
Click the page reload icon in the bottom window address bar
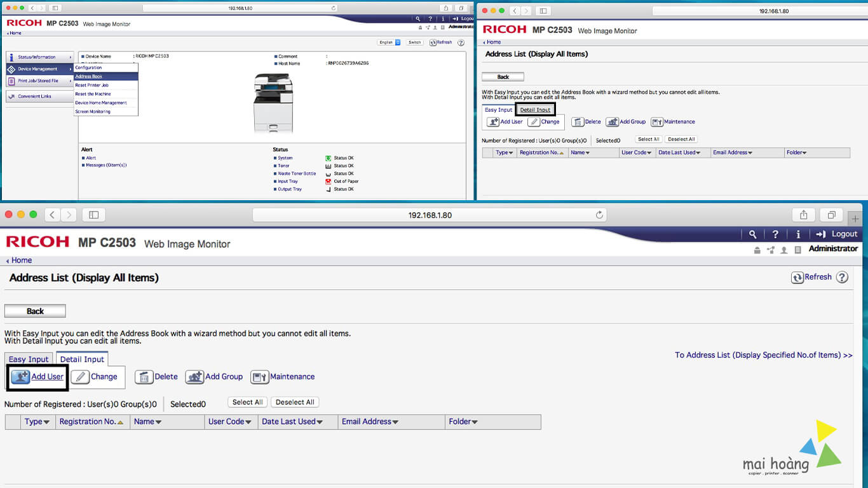pos(599,215)
